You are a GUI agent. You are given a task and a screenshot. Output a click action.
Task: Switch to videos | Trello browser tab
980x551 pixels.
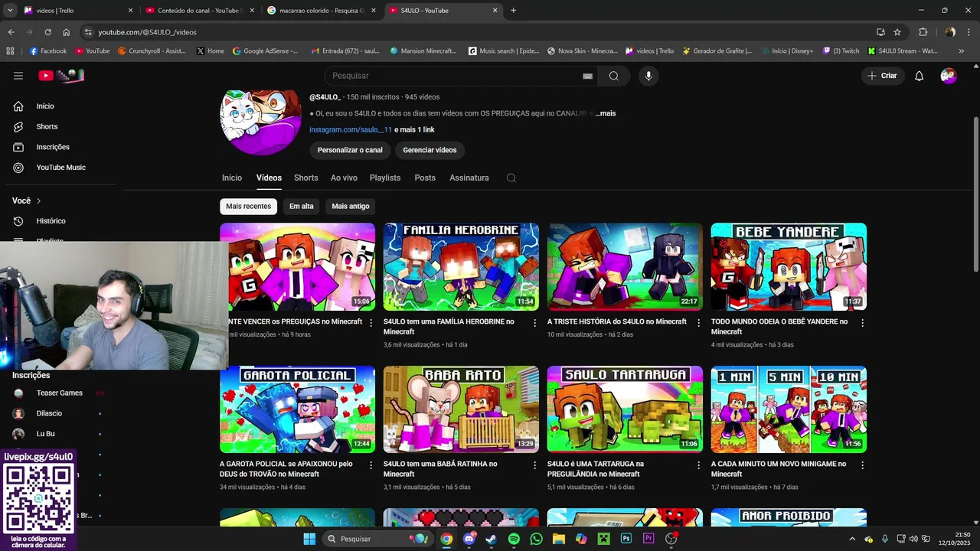(78, 11)
